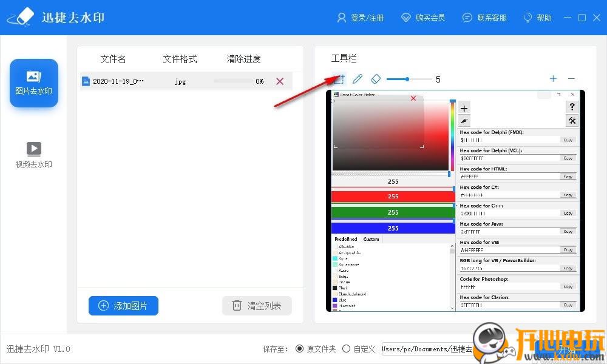Pick a color with the eyedropper in the color picker
Viewport: 607px width, 364px height.
[x=464, y=121]
